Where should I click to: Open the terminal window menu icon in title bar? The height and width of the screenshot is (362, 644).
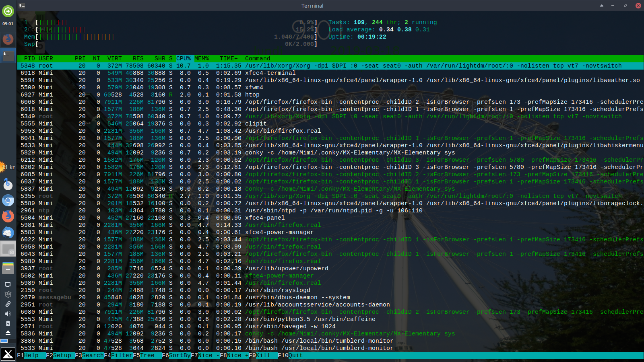(x=22, y=6)
